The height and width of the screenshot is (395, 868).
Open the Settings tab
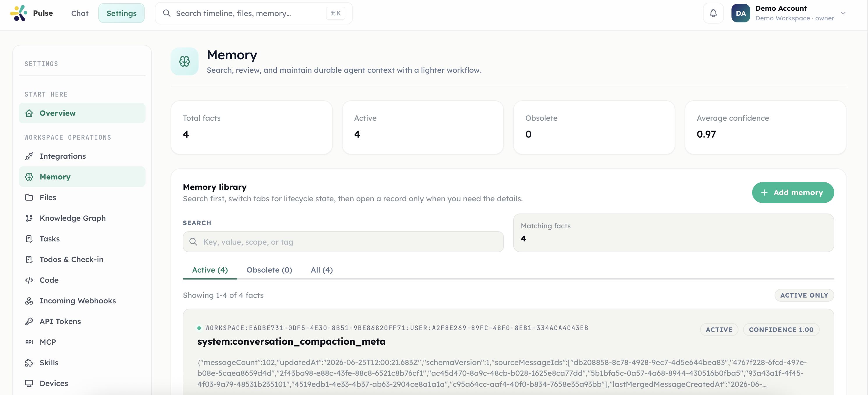(122, 13)
